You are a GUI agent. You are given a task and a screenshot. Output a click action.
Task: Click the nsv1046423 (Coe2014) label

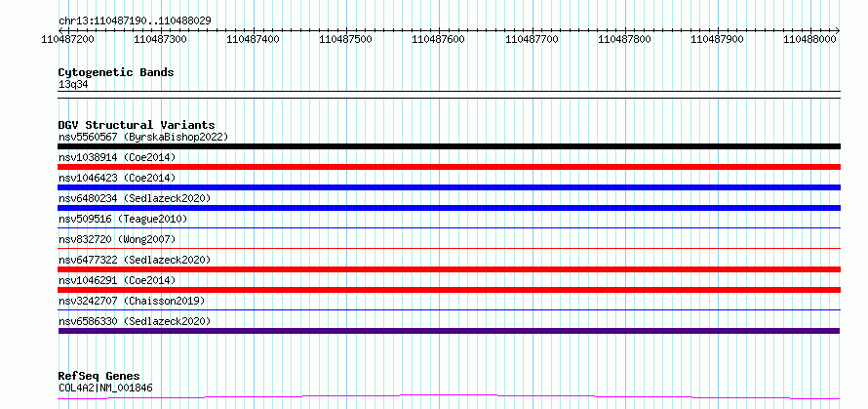point(117,178)
